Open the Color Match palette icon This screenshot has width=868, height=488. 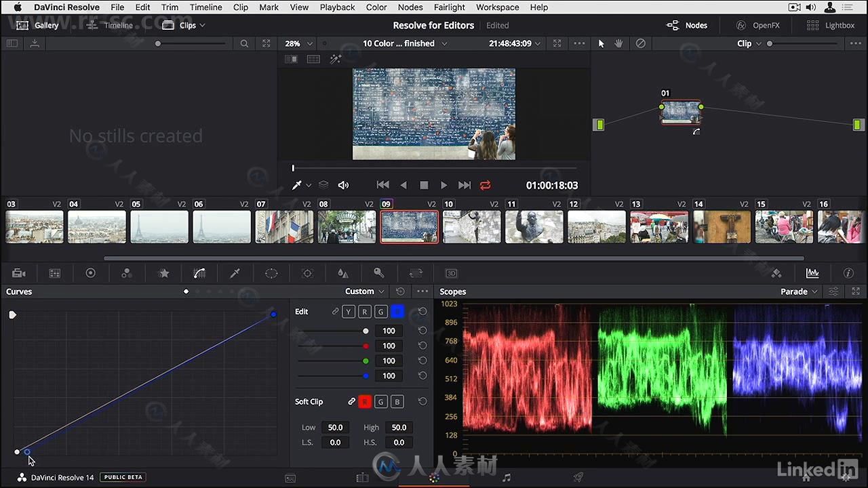(x=55, y=273)
